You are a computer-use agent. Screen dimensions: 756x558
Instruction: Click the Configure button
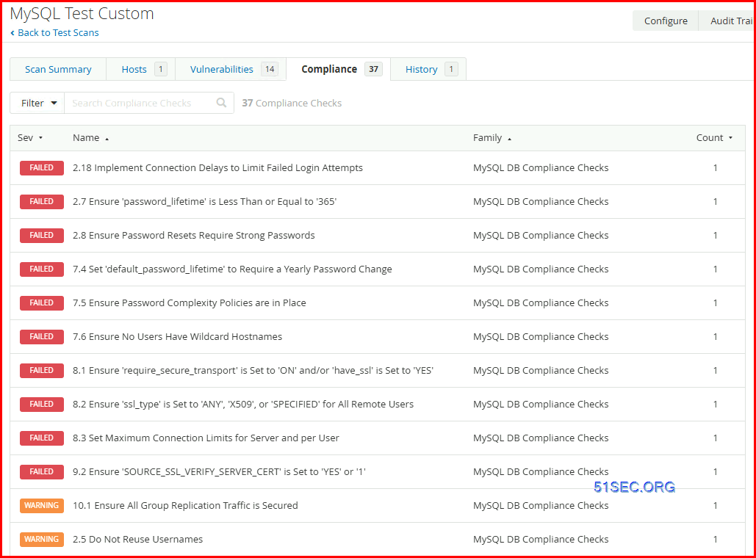tap(666, 21)
